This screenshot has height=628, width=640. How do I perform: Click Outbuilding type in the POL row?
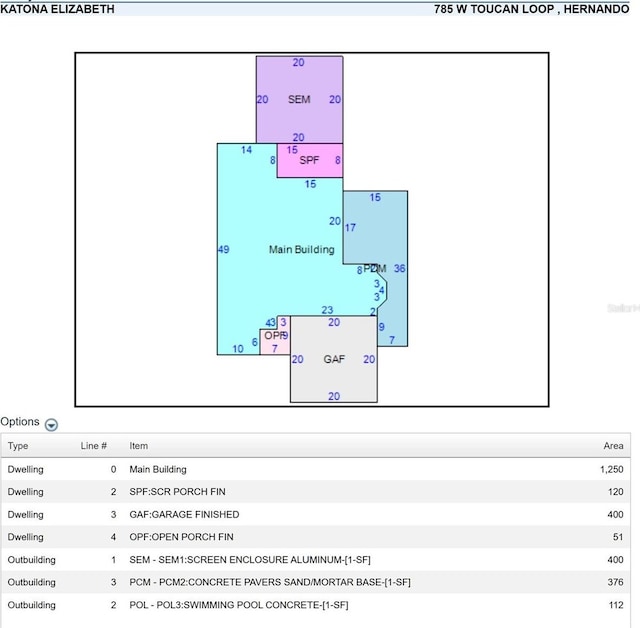click(31, 605)
